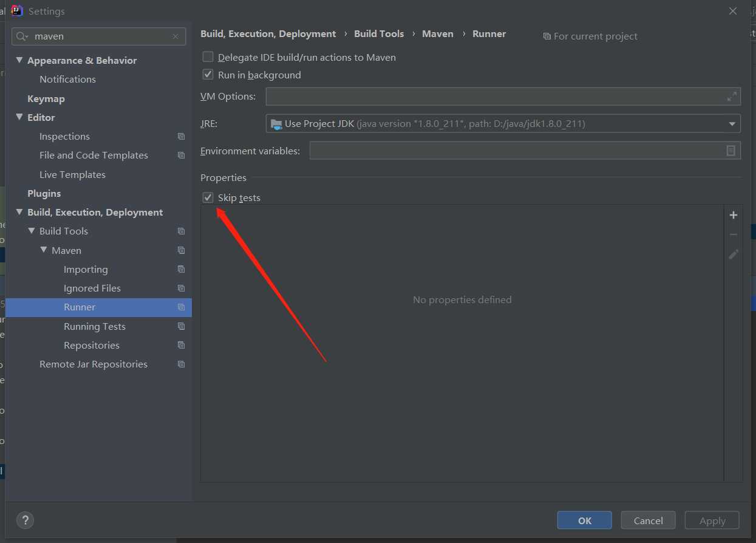Click the project icon beside Repositories
756x543 pixels.
[x=181, y=345]
